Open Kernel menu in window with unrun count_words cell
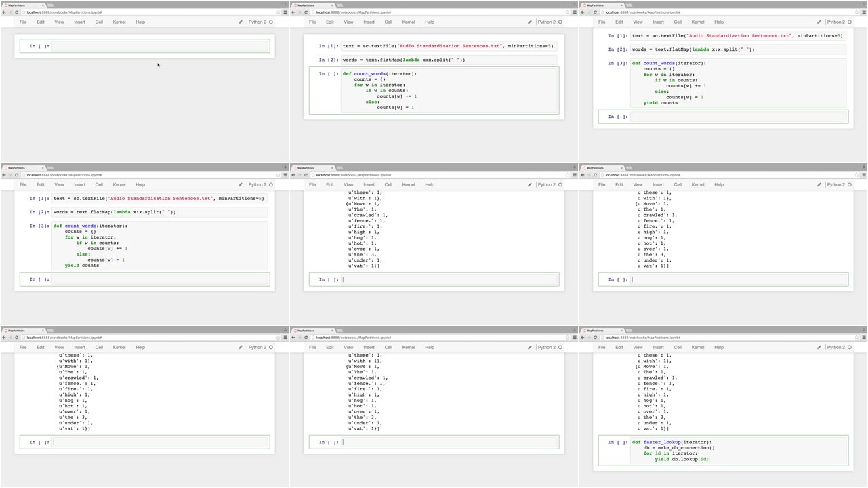868x488 pixels. [x=409, y=22]
